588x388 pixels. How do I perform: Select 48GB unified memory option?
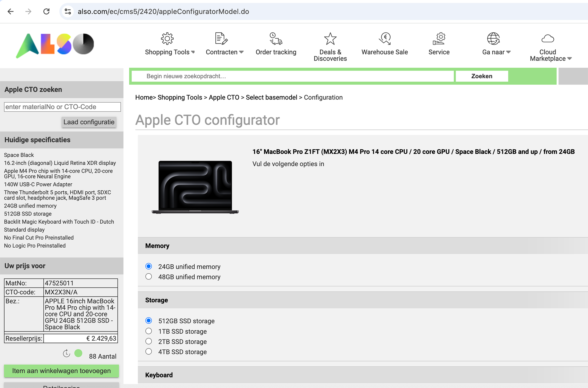click(x=149, y=276)
